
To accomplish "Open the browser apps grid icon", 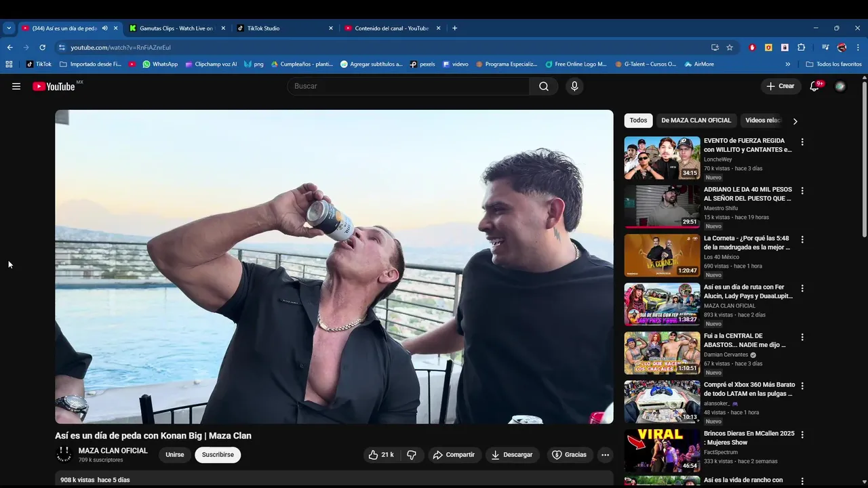I will [9, 64].
